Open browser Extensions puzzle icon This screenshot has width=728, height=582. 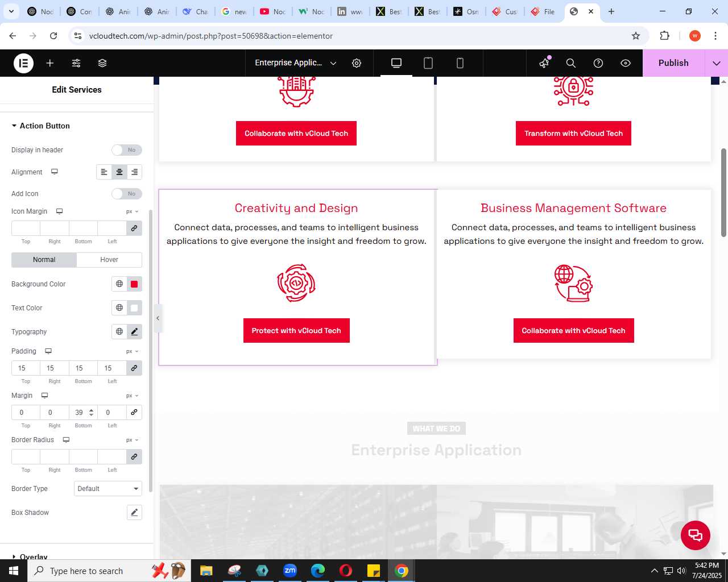664,36
